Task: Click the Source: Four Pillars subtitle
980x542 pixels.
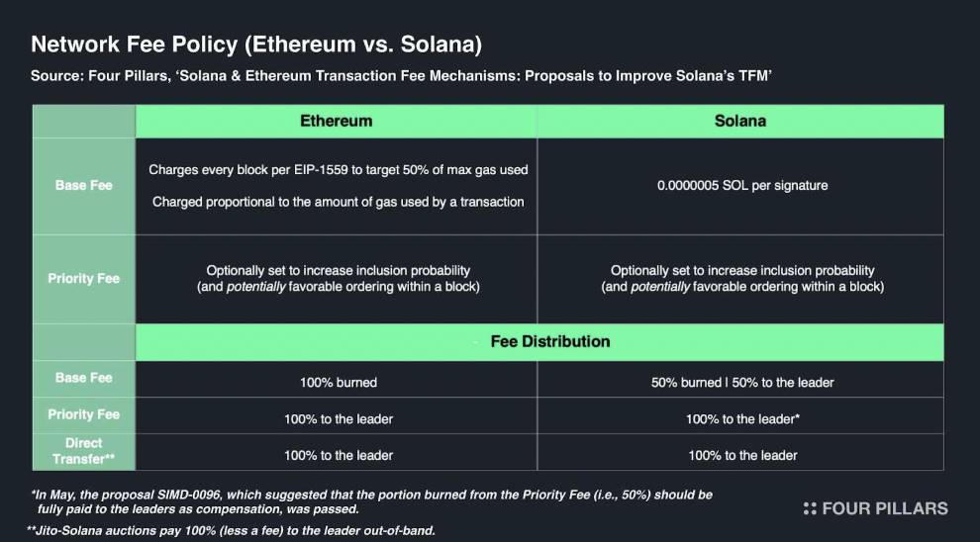Action: [403, 76]
